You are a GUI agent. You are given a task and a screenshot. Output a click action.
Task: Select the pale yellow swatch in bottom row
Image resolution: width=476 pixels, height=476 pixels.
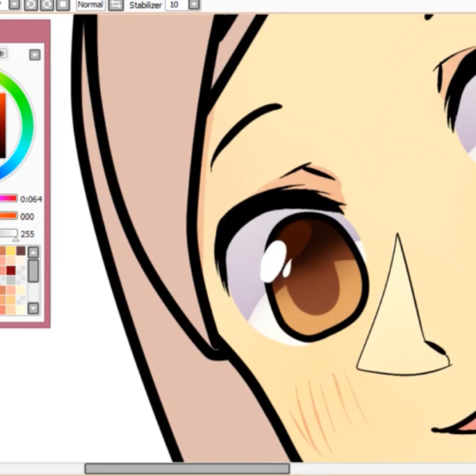(21, 309)
